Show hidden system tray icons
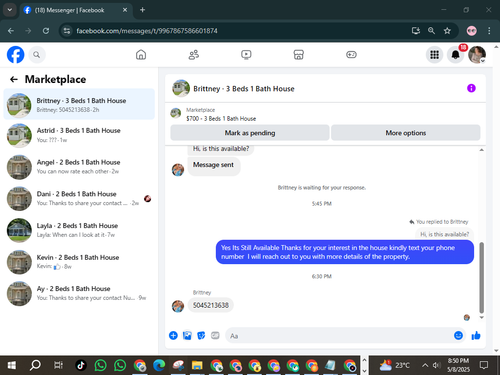The width and height of the screenshot is (500, 375). [x=425, y=365]
